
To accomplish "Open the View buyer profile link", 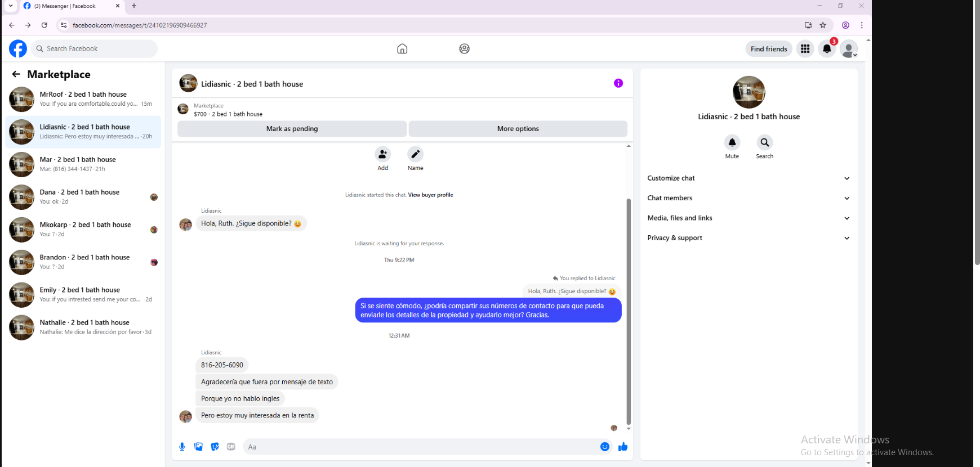I will pyautogui.click(x=430, y=195).
